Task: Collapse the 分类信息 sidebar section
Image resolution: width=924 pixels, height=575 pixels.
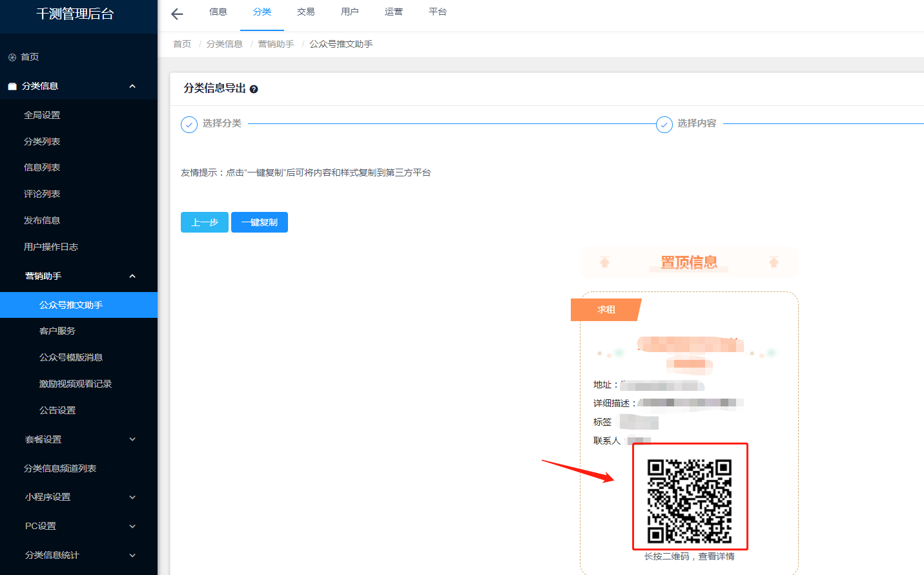Action: [132, 87]
